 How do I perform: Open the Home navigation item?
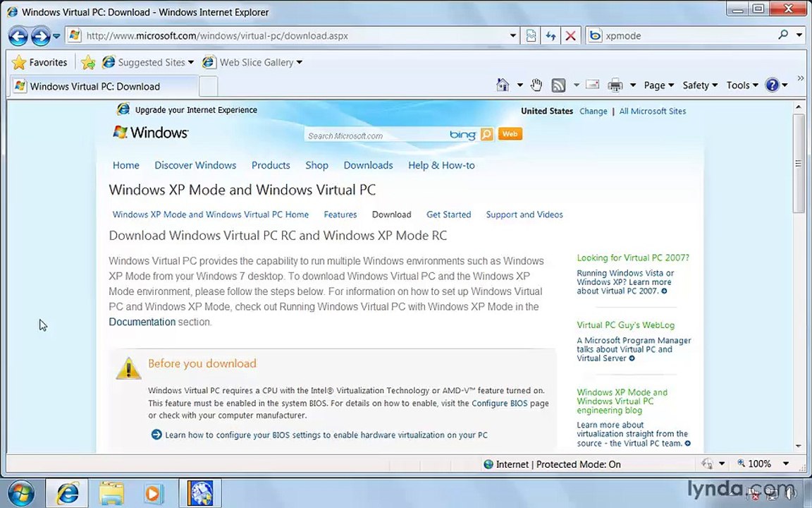coord(126,165)
